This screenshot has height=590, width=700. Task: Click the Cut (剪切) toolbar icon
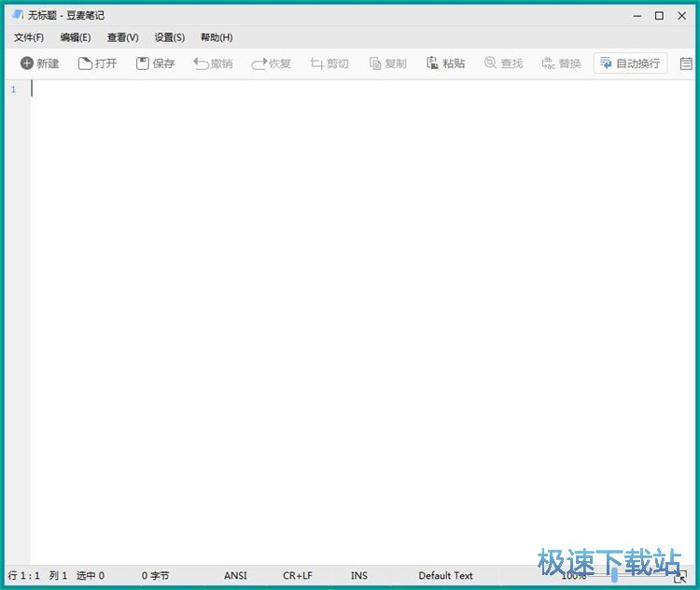point(317,63)
